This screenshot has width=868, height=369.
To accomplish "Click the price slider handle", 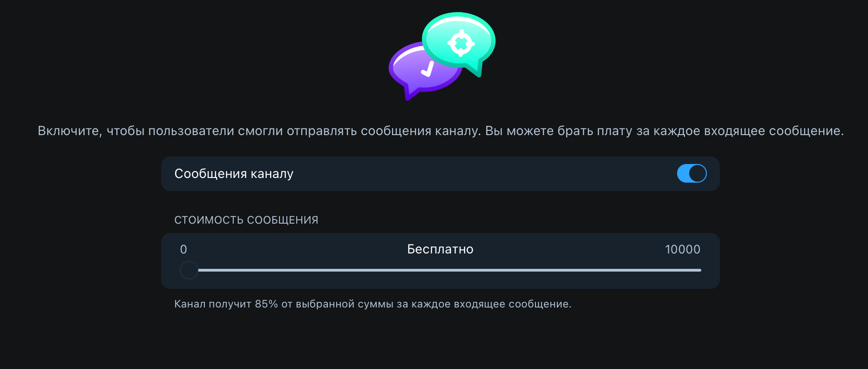I will (x=189, y=270).
